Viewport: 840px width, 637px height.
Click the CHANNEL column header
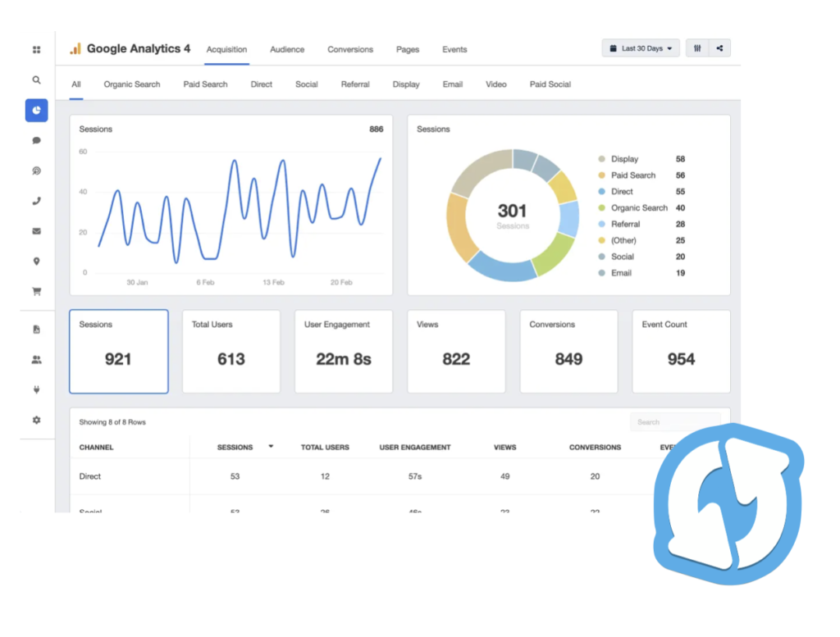[x=97, y=447]
